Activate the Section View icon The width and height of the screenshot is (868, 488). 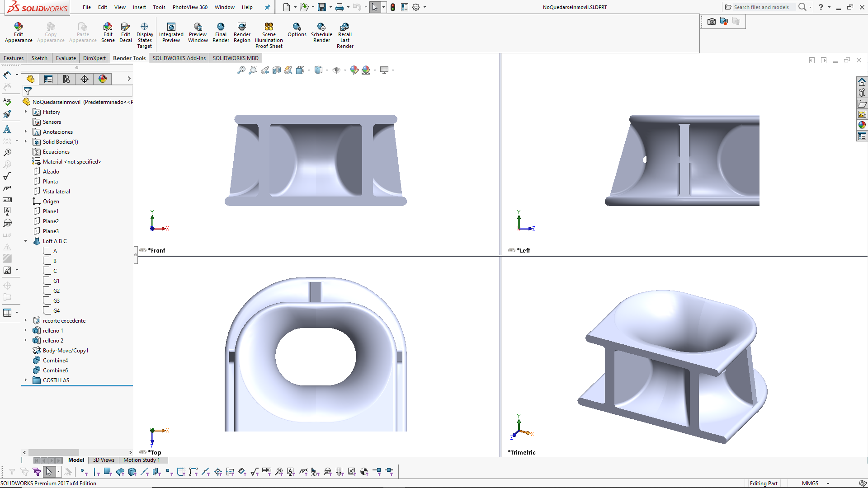276,70
